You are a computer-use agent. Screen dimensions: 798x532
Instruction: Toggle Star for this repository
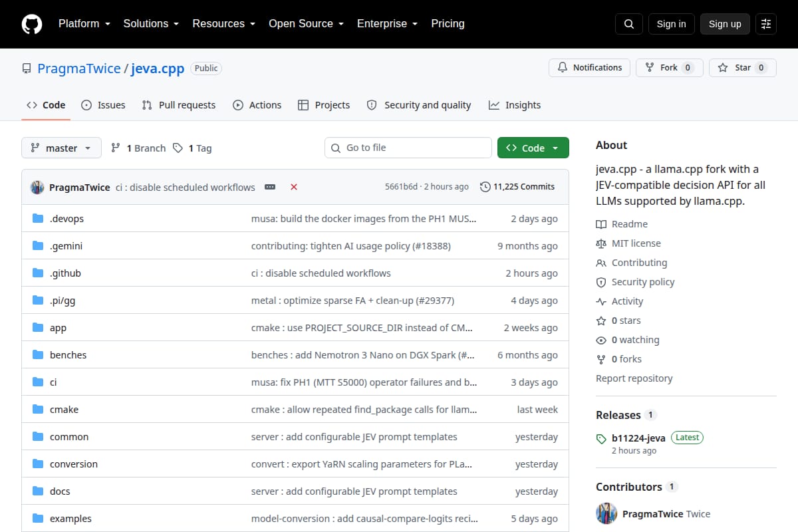[x=742, y=68]
